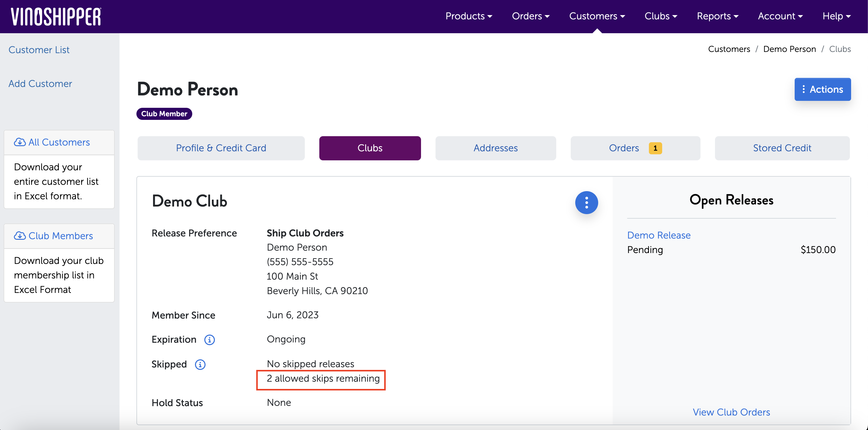Open the Account dropdown
The height and width of the screenshot is (430, 868).
(780, 16)
